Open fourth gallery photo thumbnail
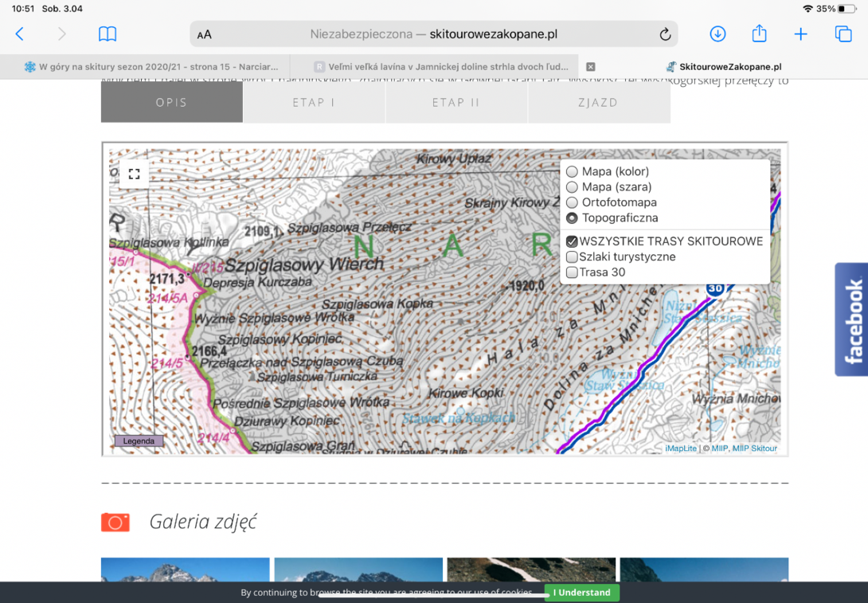The image size is (868, 603). click(704, 570)
